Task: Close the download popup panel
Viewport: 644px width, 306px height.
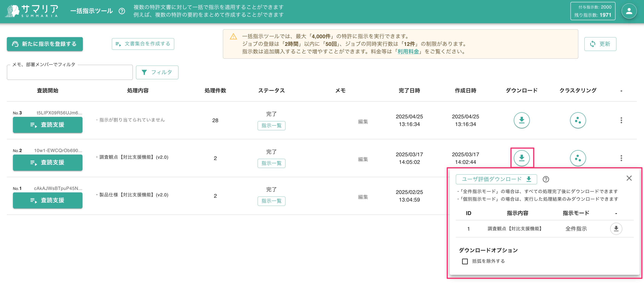Action: click(629, 178)
